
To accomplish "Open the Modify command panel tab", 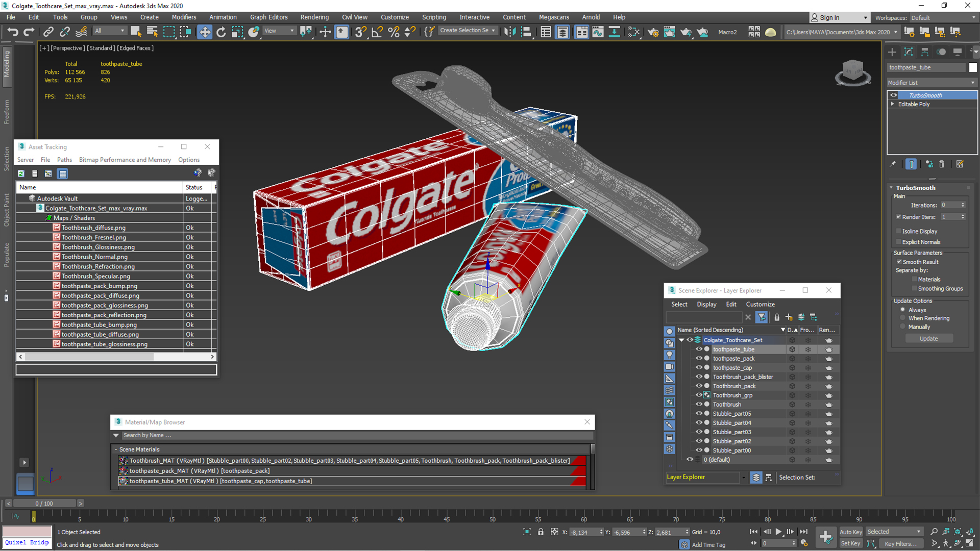I will (909, 52).
